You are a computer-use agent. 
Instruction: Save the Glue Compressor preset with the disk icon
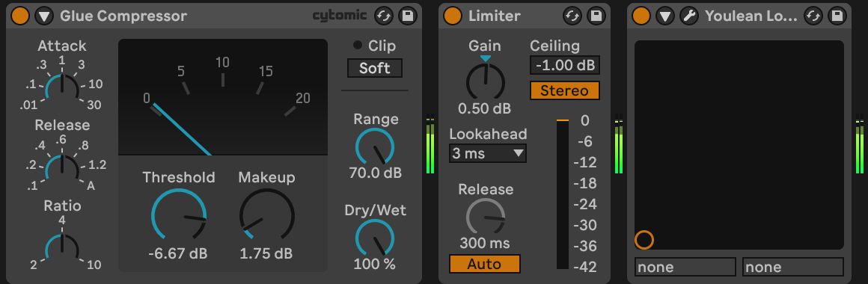[408, 16]
